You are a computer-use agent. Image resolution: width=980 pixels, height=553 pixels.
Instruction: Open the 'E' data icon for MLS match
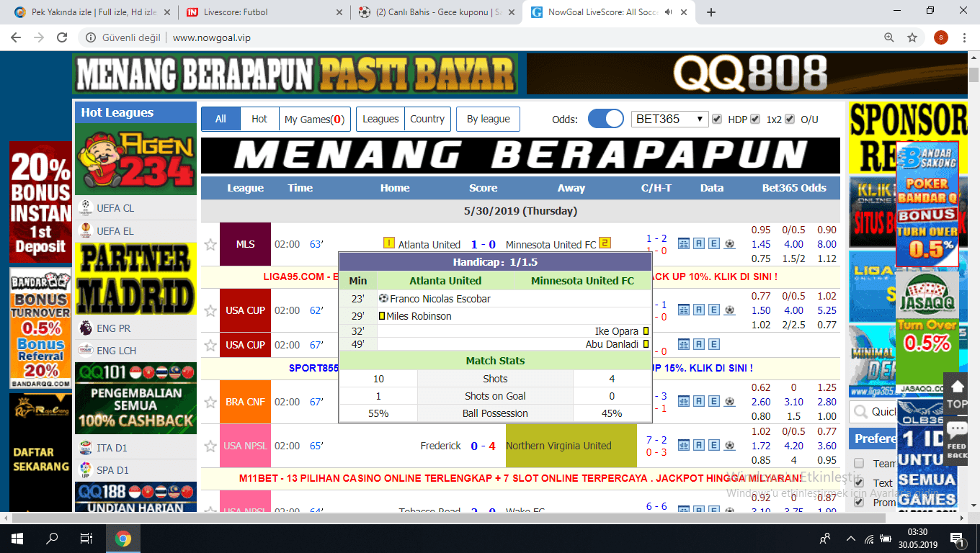(714, 244)
